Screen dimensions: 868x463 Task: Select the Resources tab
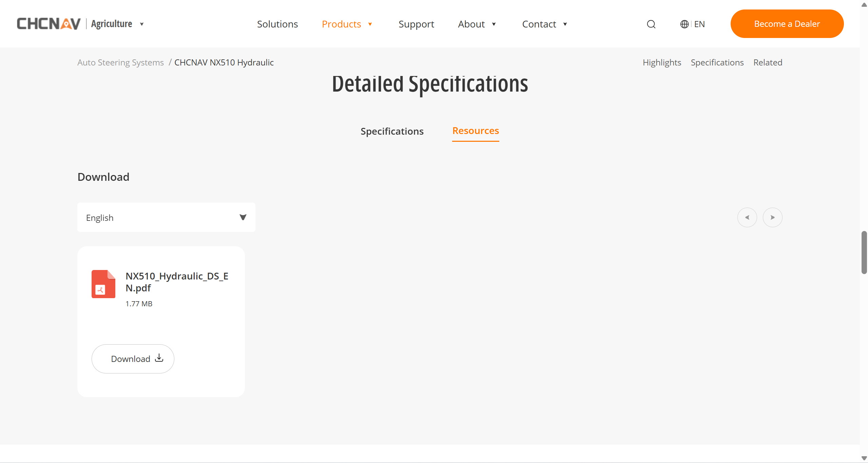476,131
